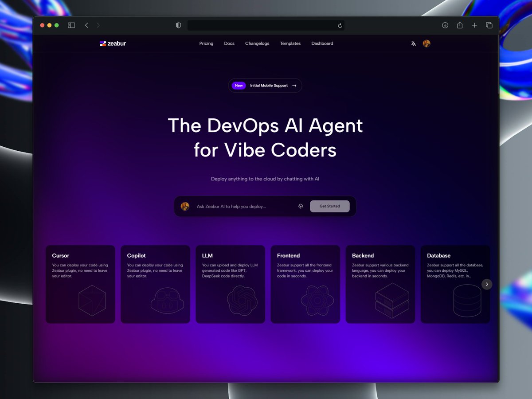
Task: Click the database cylinder icon
Action: coord(467,300)
